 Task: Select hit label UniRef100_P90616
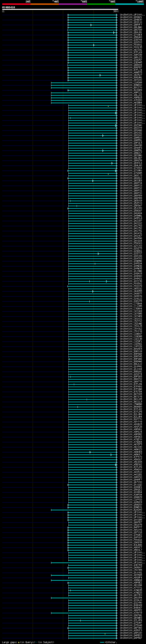[131, 540]
